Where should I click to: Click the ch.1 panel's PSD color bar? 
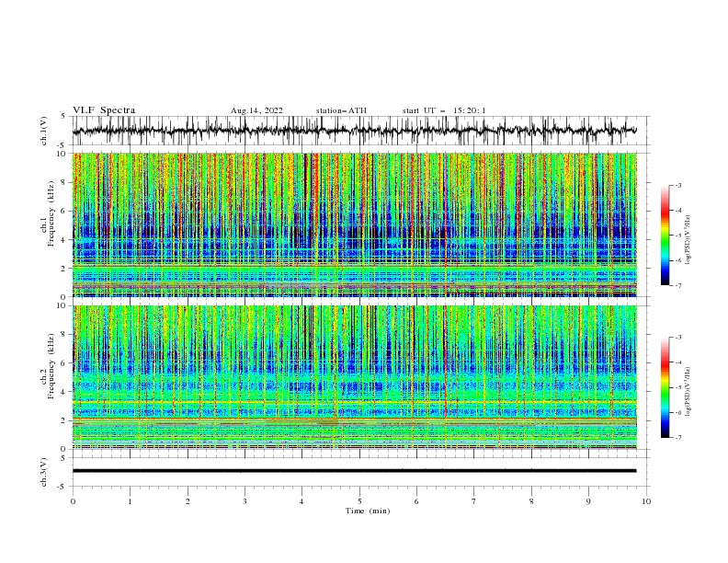click(x=665, y=236)
